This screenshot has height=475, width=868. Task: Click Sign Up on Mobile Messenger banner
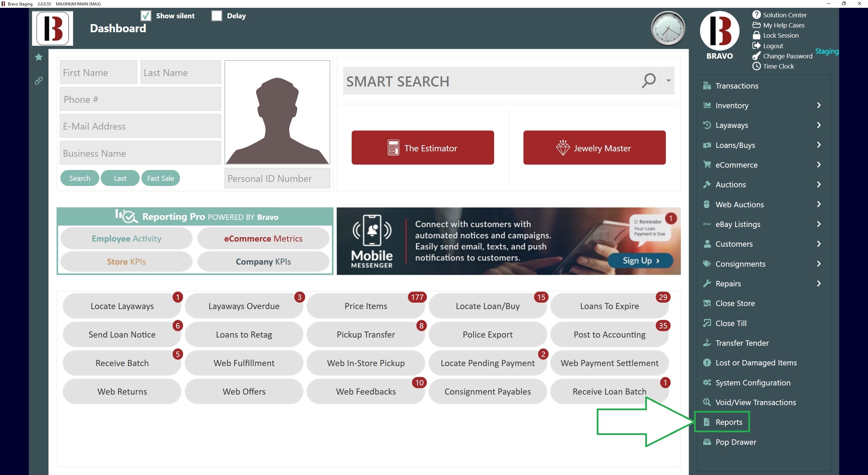click(x=640, y=261)
